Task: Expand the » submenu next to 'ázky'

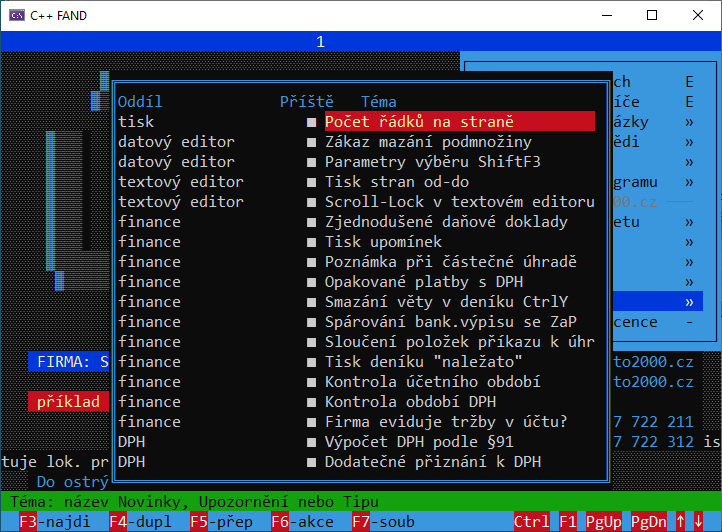Action: (688, 122)
